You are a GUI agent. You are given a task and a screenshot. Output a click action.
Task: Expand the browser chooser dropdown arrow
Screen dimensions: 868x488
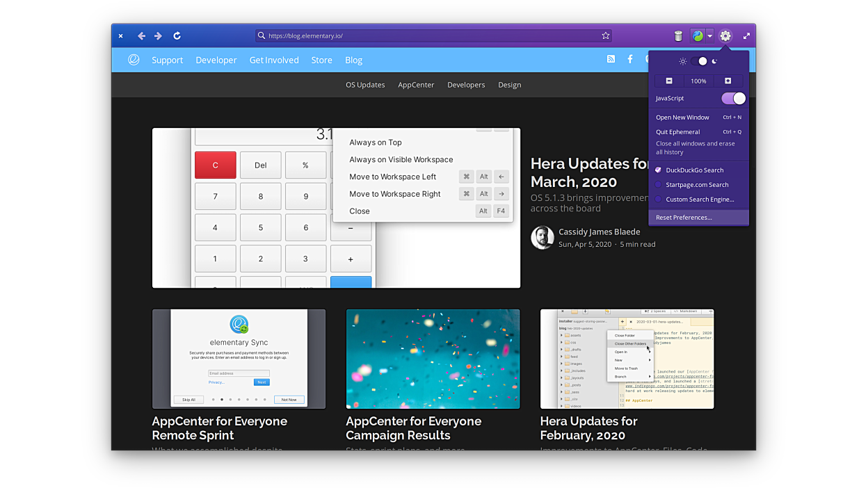click(x=709, y=36)
